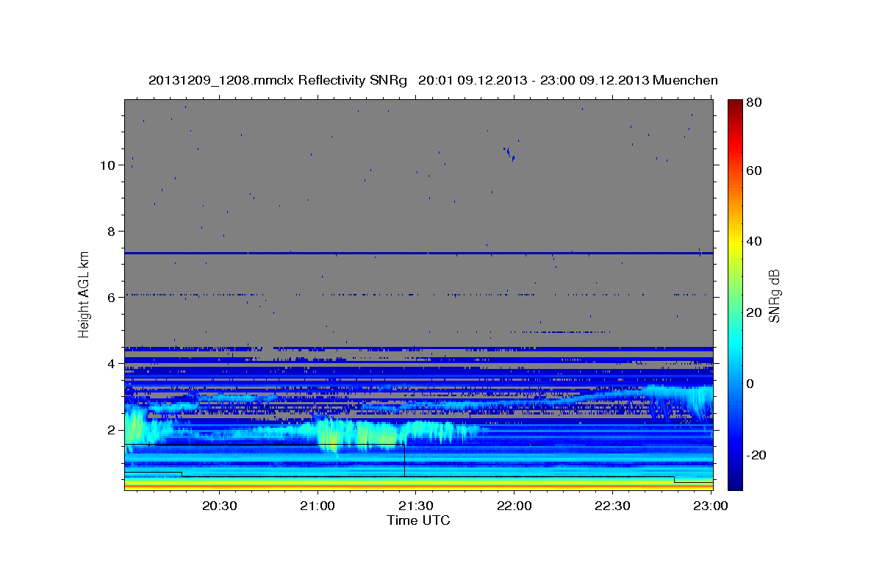
Task: Click the 21:00 time tick label
Action: point(318,506)
